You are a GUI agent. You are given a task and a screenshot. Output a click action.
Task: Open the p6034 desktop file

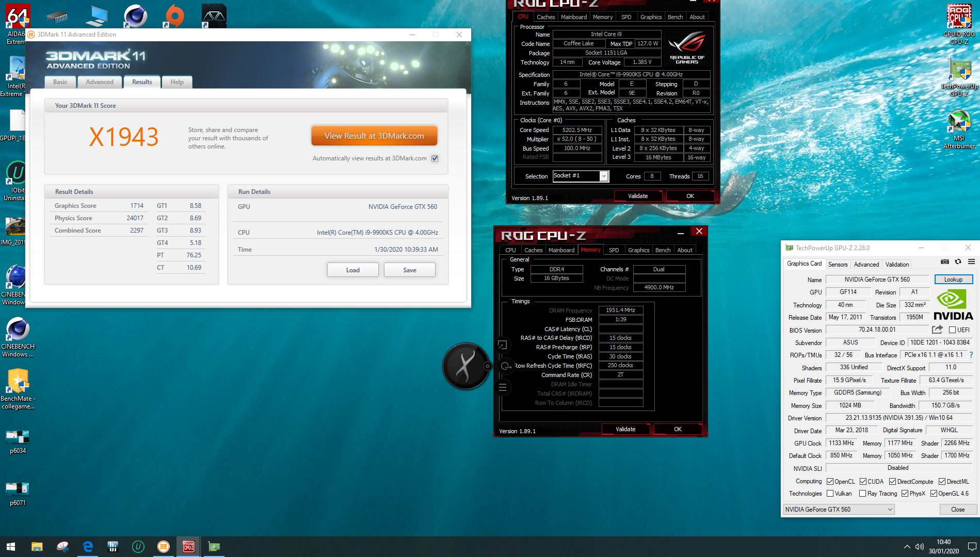pos(18,441)
